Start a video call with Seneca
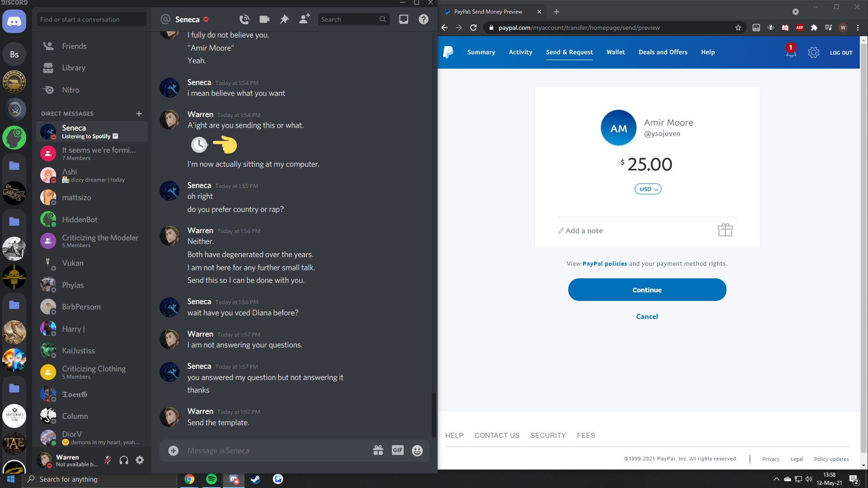 (x=264, y=19)
